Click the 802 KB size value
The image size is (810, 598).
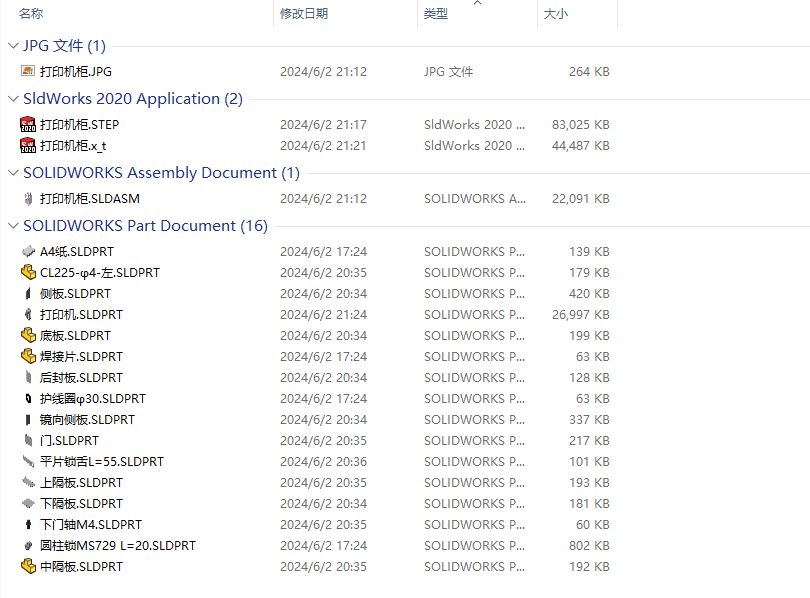click(x=589, y=546)
